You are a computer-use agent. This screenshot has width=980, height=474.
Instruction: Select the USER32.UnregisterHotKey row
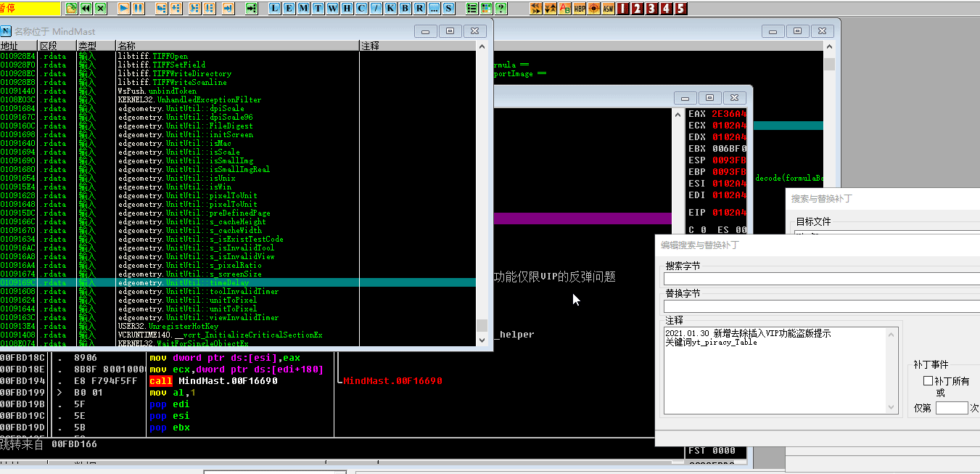tap(238, 326)
